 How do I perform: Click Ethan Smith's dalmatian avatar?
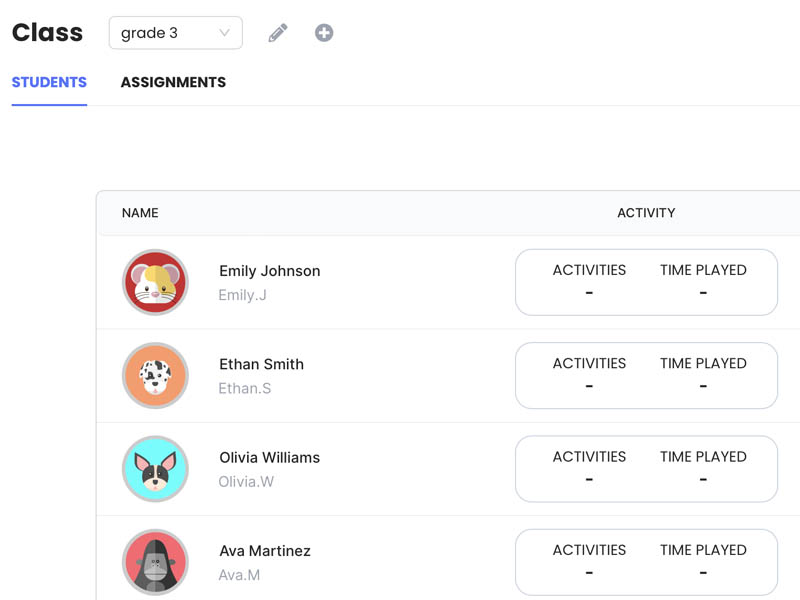click(x=156, y=376)
